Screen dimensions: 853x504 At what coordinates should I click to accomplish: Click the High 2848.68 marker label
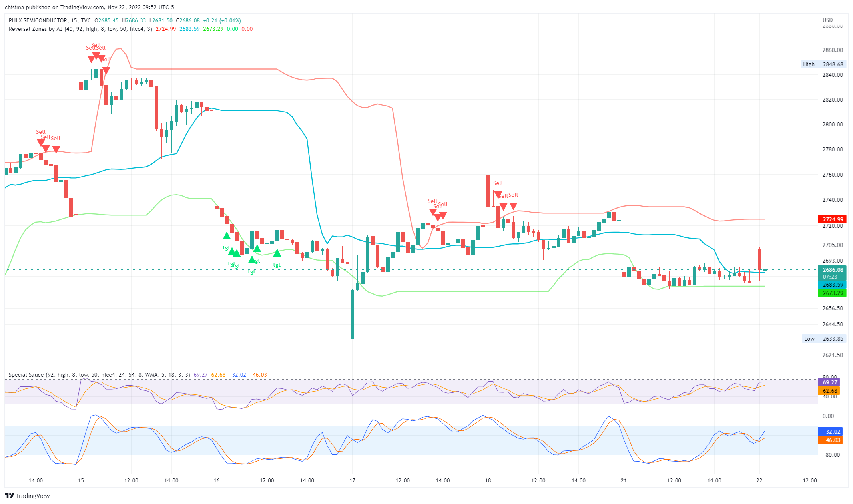click(824, 64)
